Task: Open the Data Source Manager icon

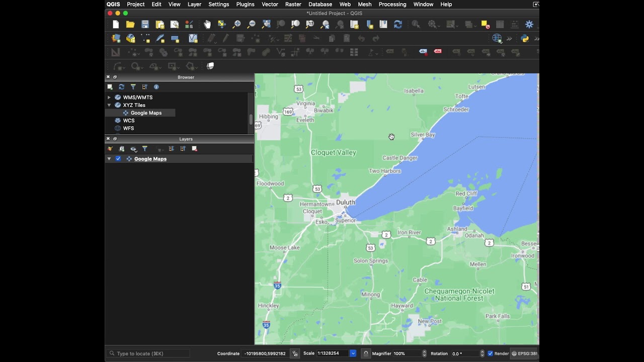Action: coord(116,38)
